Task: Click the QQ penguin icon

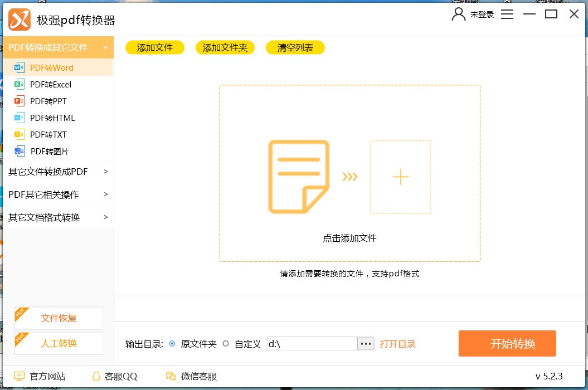Action: pyautogui.click(x=96, y=376)
